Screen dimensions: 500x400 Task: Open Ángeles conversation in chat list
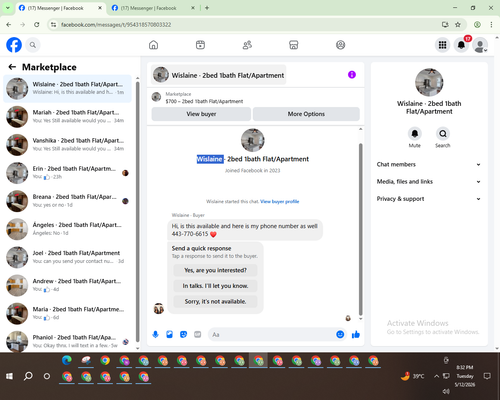(67, 229)
